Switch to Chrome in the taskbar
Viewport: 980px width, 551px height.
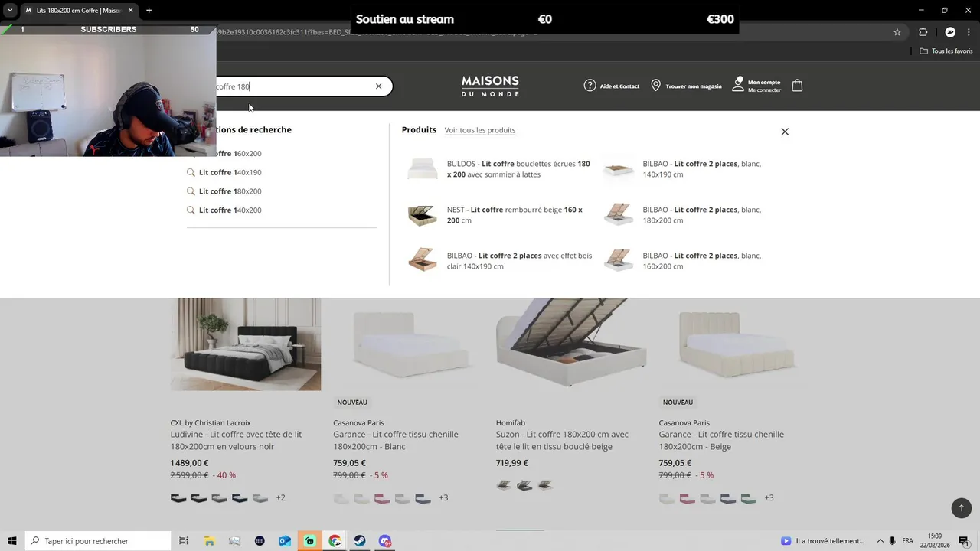pyautogui.click(x=335, y=541)
